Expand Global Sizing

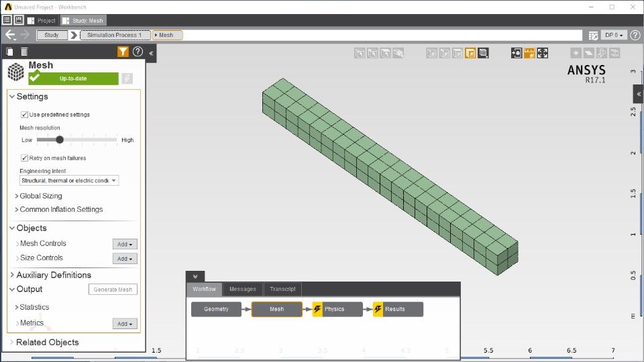point(17,196)
